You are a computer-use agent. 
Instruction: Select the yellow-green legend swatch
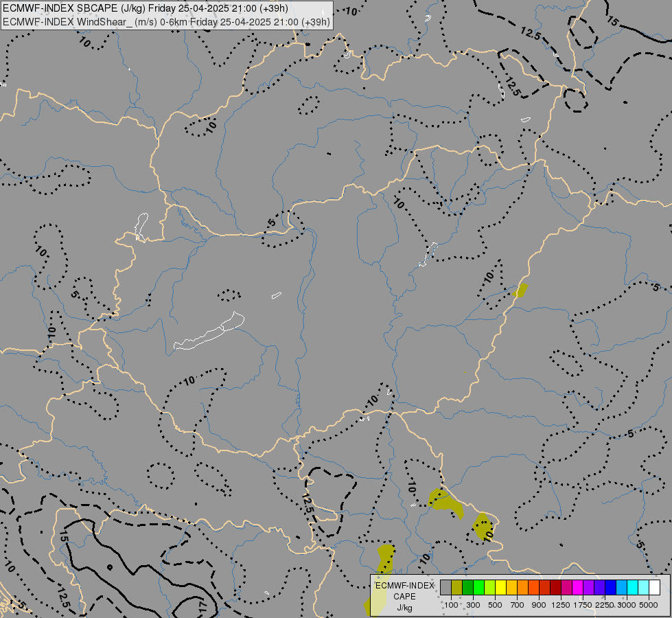click(x=490, y=587)
